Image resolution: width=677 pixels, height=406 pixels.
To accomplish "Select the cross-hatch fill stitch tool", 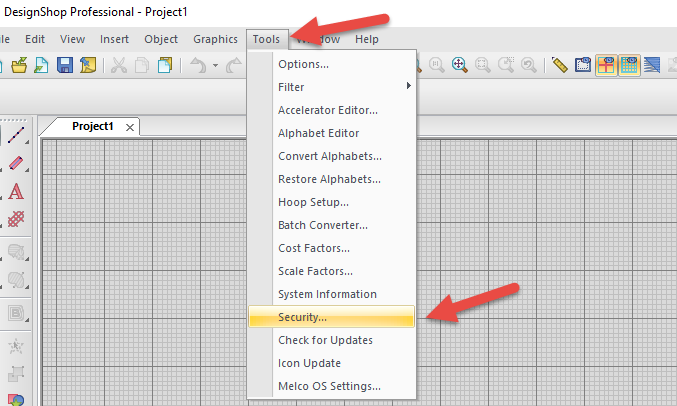I will [16, 219].
